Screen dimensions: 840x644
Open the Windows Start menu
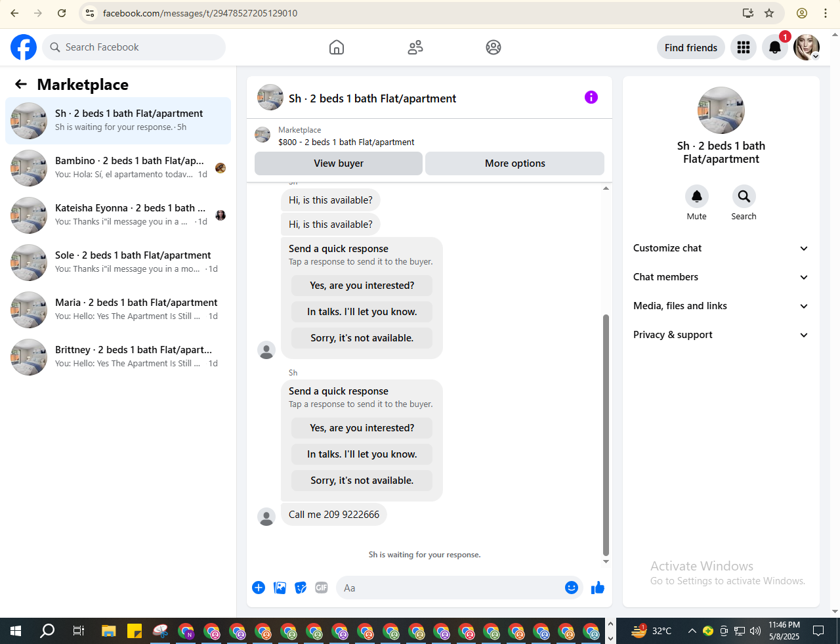[16, 632]
